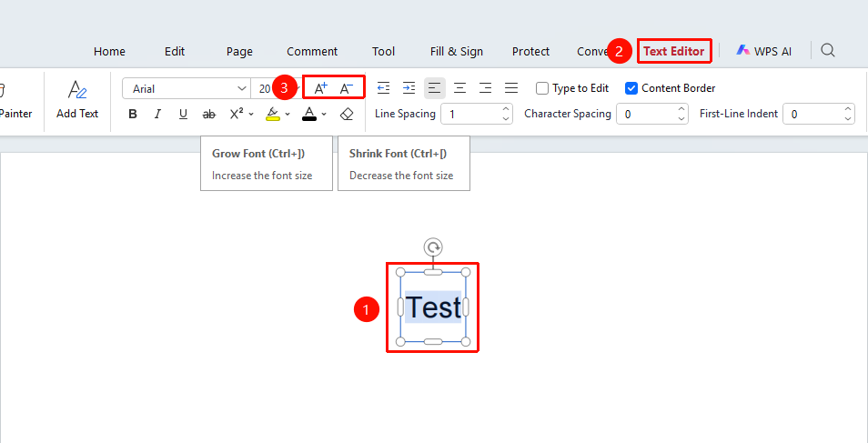This screenshot has height=443, width=868.
Task: Open the Tool tab
Action: 383,52
